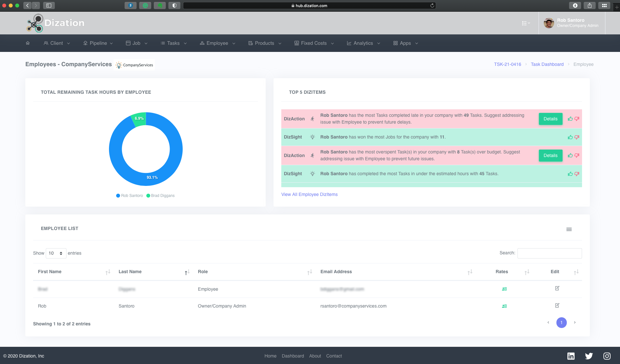Image resolution: width=620 pixels, height=364 pixels.
Task: Open Details for late Tasks DizAction
Action: (x=551, y=119)
